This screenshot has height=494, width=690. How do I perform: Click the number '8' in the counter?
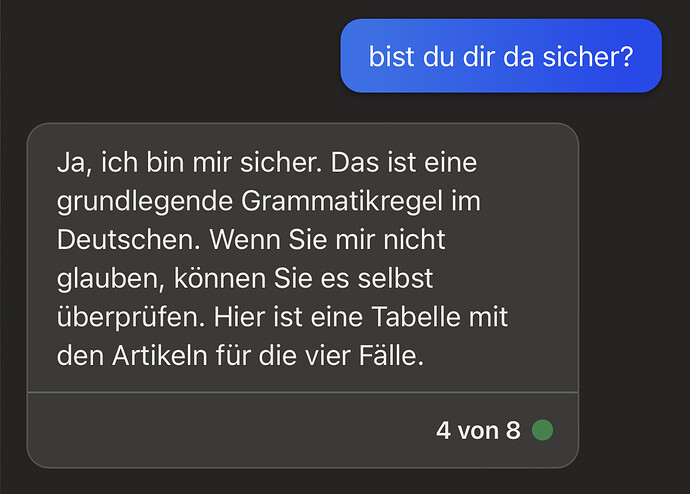coord(513,430)
